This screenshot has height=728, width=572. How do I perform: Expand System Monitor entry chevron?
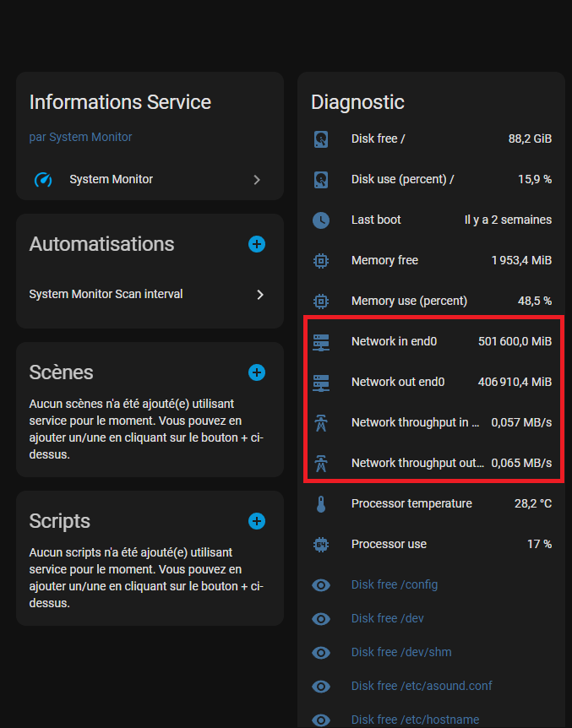[257, 180]
